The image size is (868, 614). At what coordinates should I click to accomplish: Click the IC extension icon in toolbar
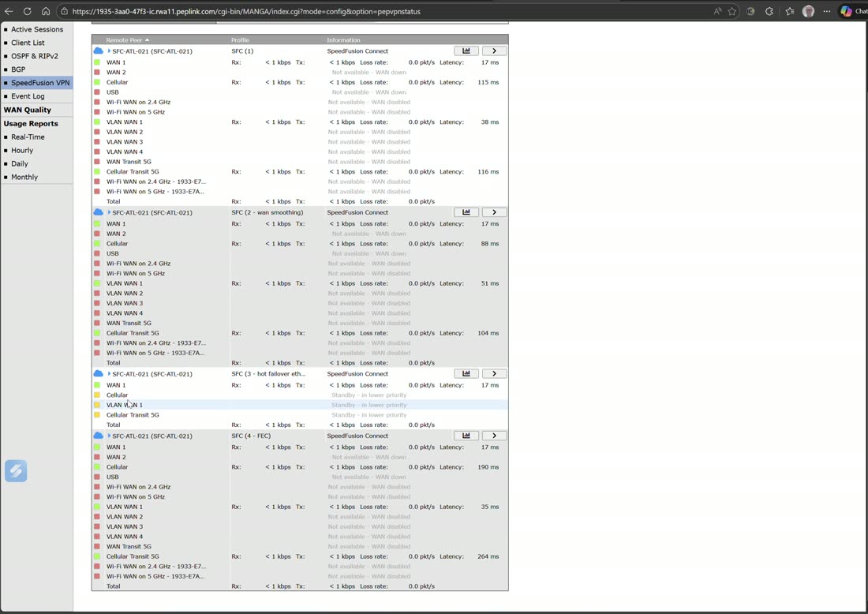coord(750,11)
